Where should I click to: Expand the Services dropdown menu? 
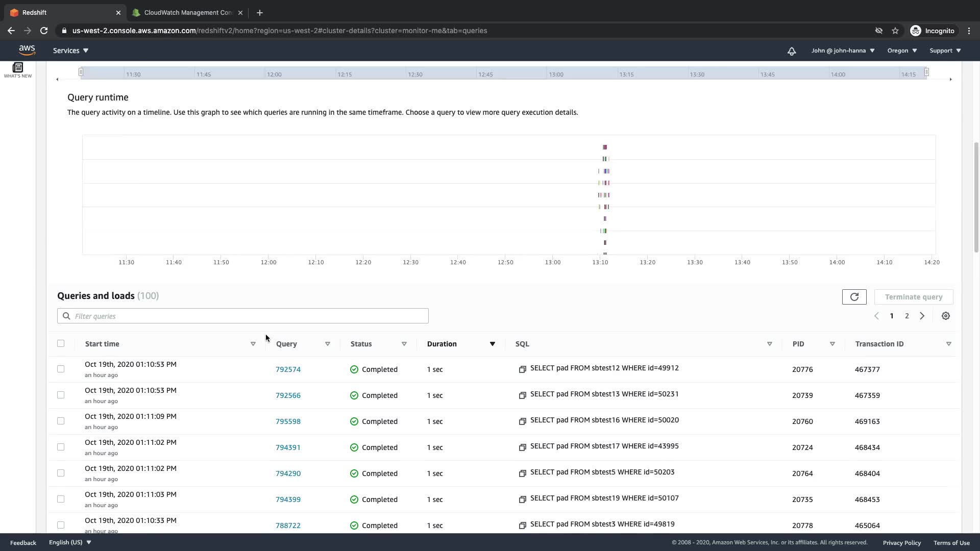(71, 51)
